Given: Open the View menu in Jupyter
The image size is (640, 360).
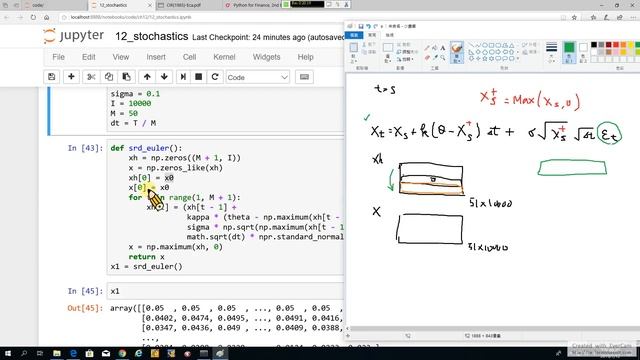Looking at the screenshot, I should click(121, 57).
